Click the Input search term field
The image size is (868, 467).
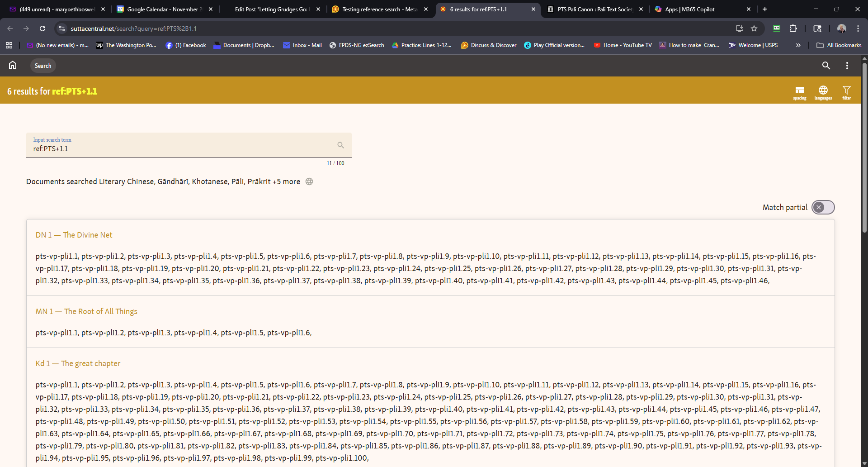(181, 149)
